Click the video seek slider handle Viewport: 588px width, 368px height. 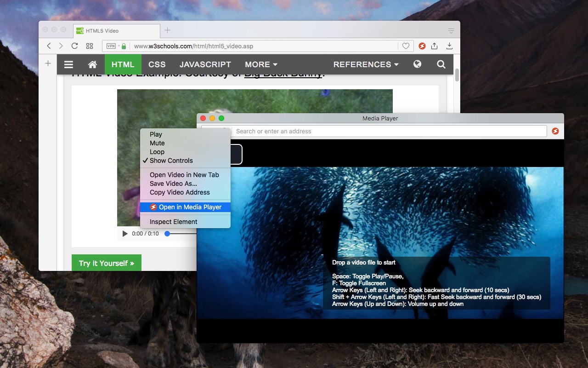pyautogui.click(x=167, y=234)
